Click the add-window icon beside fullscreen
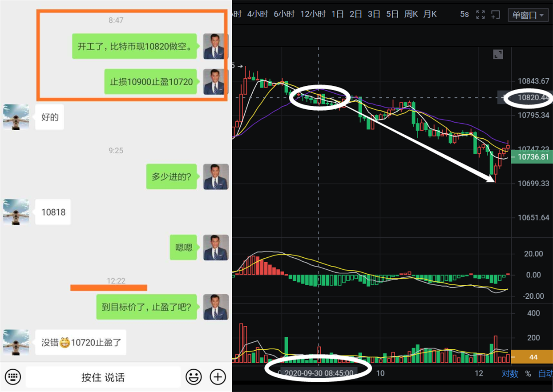The image size is (553, 392). 496,15
